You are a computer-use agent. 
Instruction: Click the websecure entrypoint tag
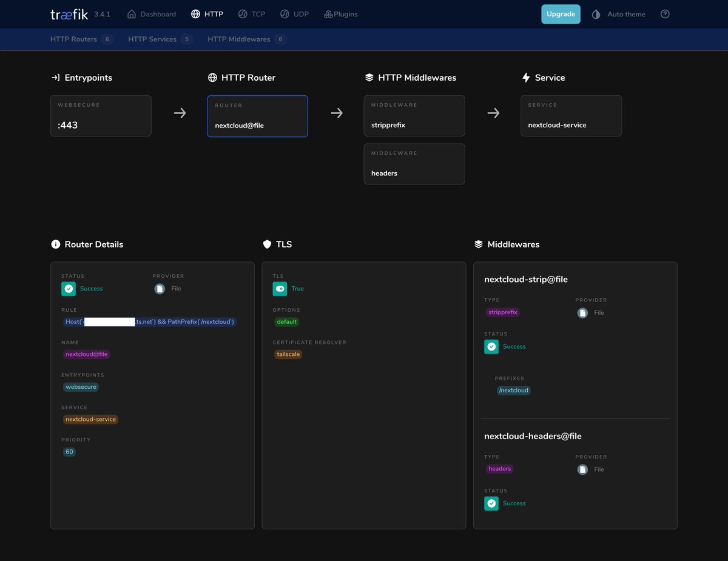coord(81,387)
